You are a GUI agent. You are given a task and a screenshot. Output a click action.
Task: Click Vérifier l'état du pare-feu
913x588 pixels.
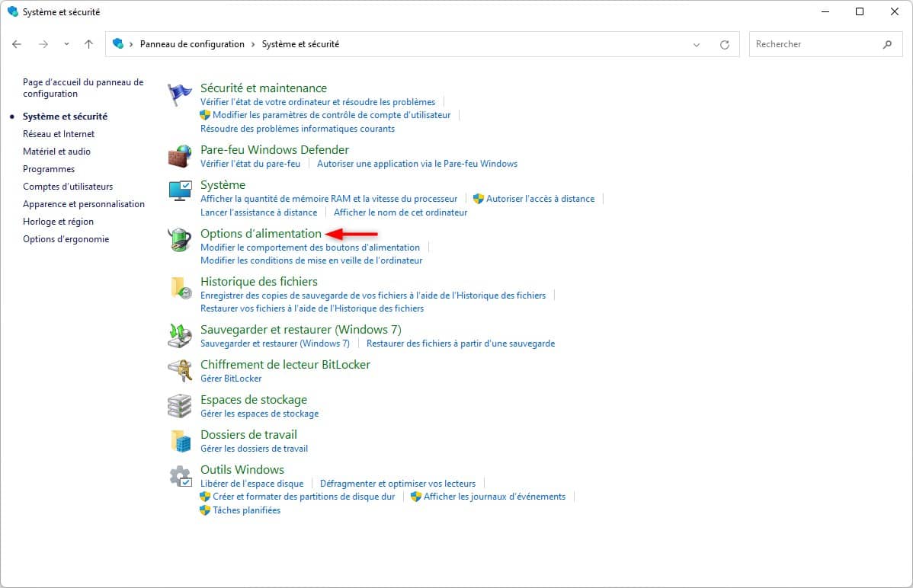click(251, 164)
